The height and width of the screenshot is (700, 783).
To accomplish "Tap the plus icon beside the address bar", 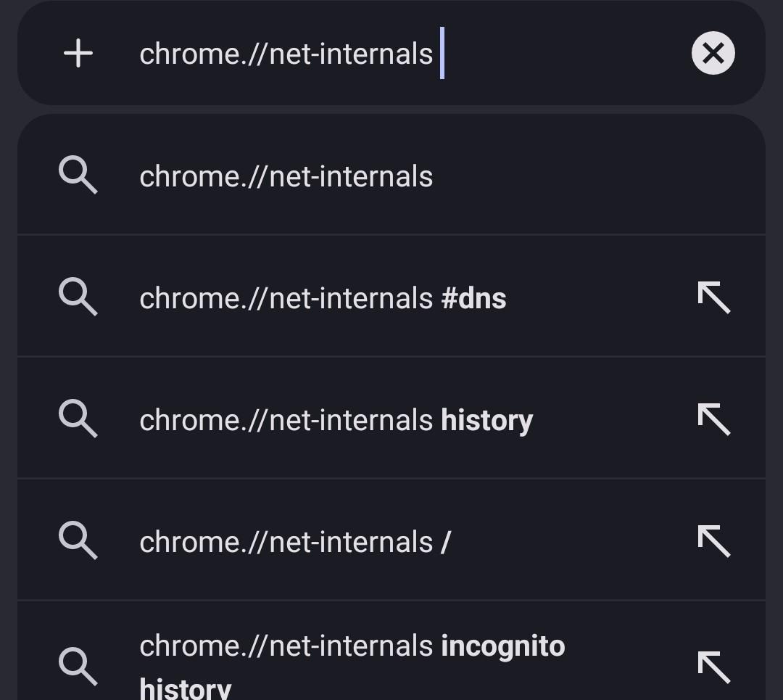I will [x=78, y=53].
